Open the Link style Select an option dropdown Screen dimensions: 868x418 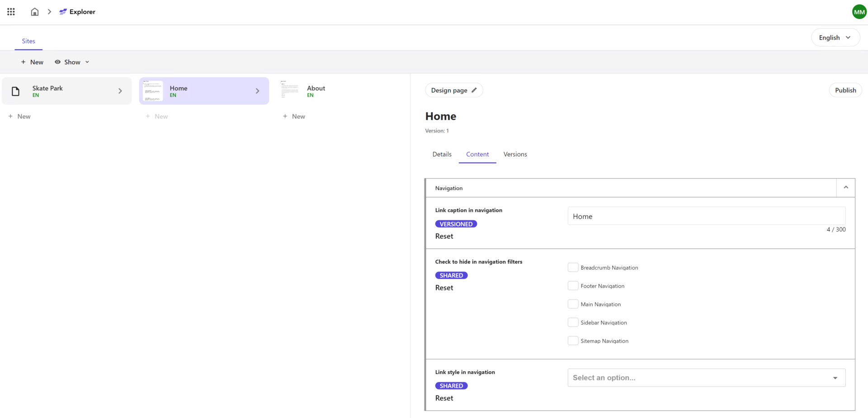tap(706, 377)
